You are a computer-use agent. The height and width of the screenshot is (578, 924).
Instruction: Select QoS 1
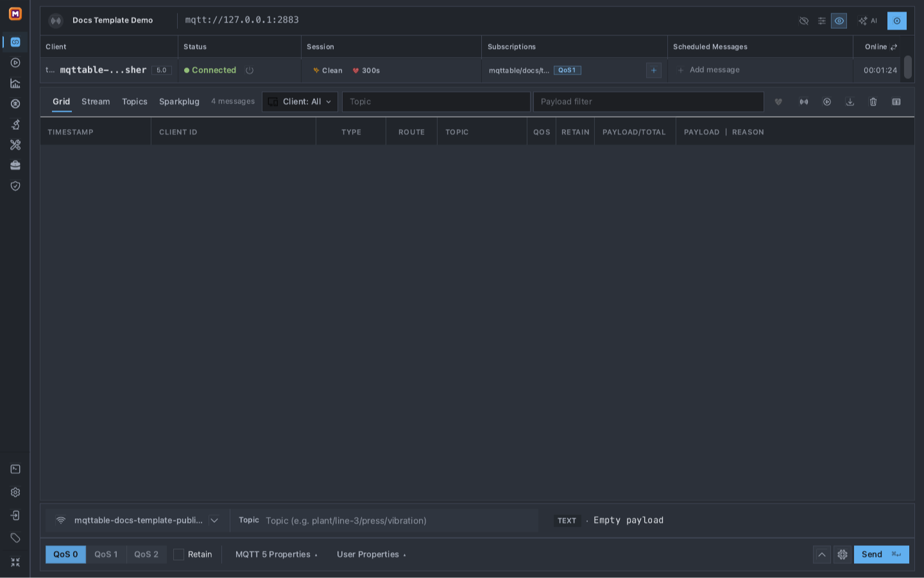106,555
